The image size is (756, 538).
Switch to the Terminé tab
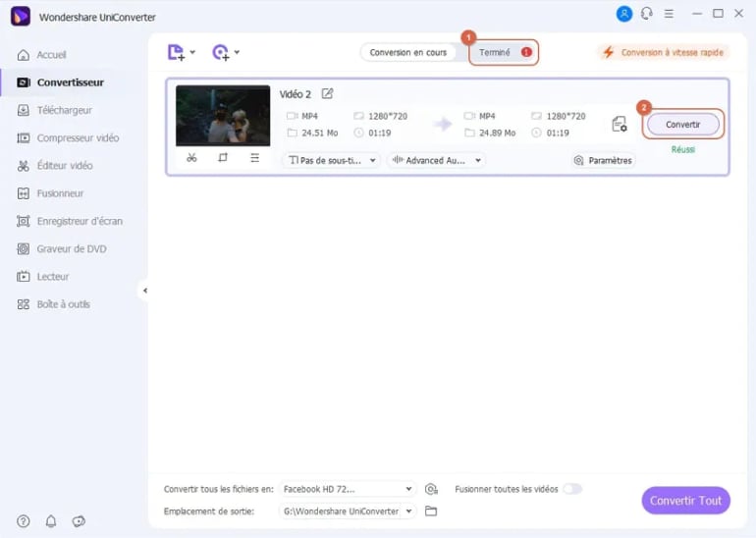[x=504, y=52]
